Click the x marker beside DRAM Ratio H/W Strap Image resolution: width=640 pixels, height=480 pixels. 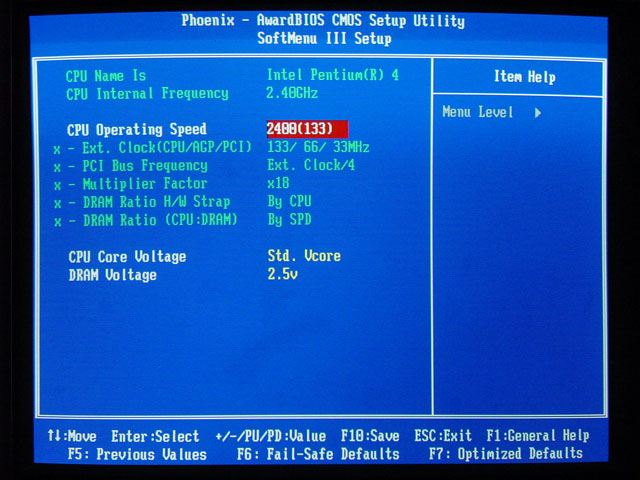coord(58,204)
